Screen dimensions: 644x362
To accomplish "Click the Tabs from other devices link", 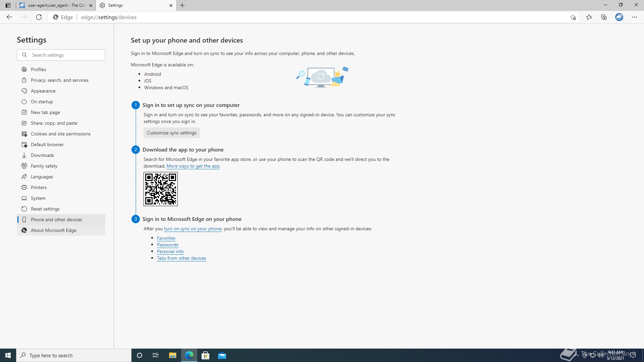I will (x=181, y=258).
